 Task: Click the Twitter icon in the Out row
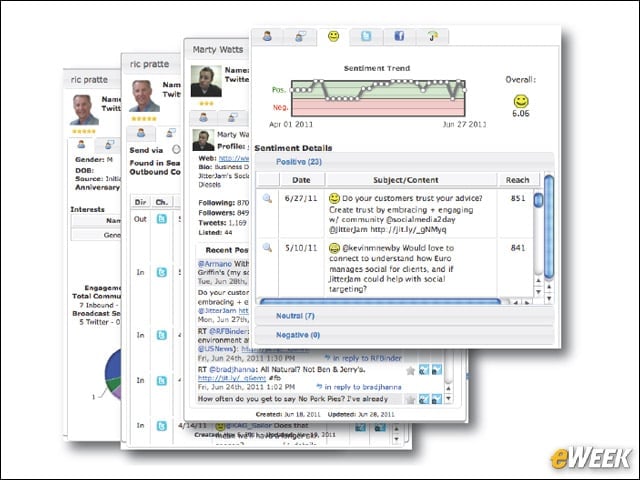(162, 219)
